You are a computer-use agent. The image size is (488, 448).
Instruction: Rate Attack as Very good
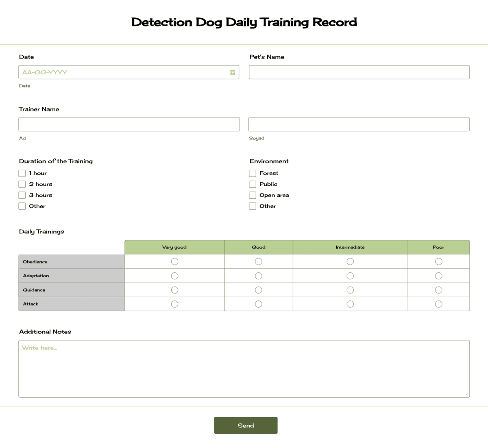click(x=174, y=304)
